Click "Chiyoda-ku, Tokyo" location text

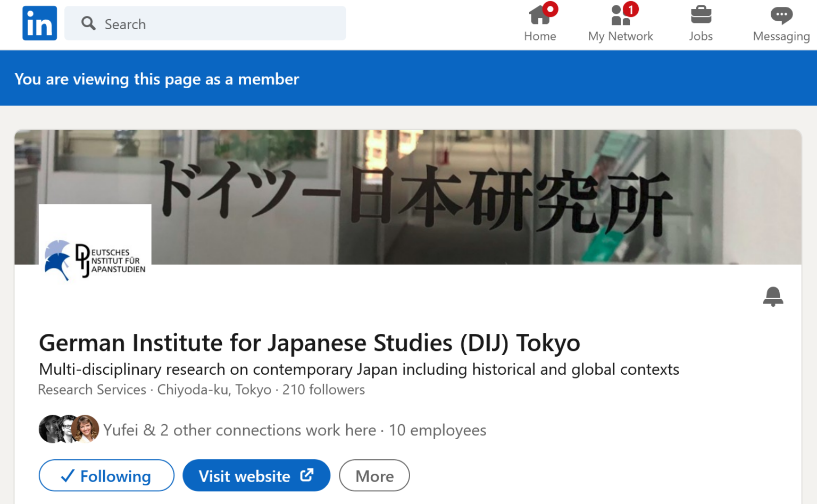click(214, 390)
